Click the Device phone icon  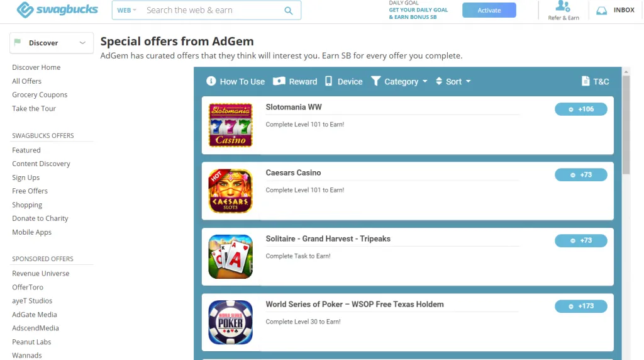[x=328, y=81]
